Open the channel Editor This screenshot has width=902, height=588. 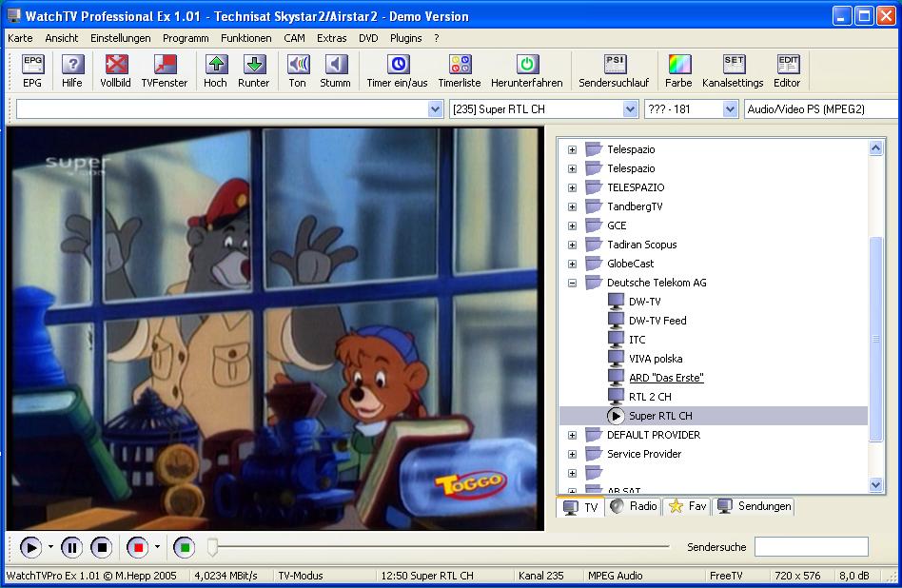point(787,70)
